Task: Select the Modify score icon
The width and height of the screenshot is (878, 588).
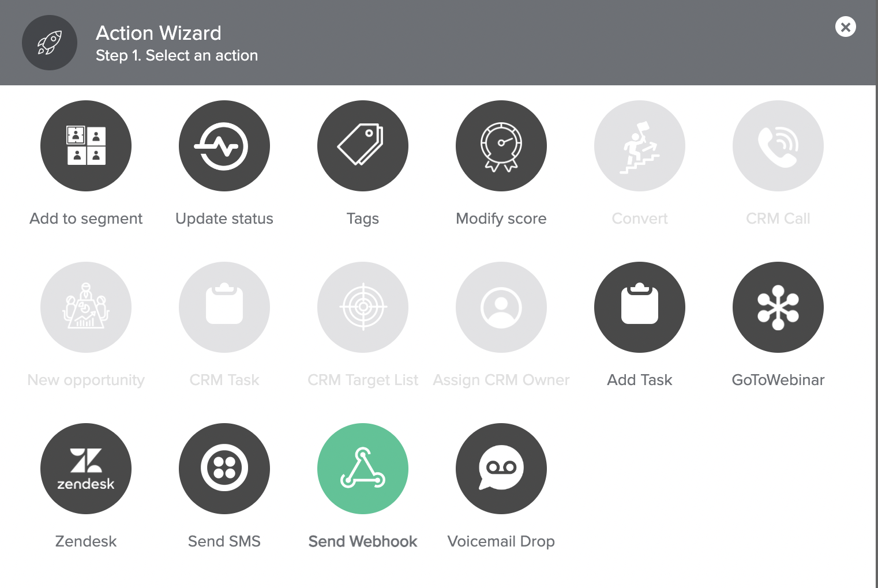Action: click(501, 146)
